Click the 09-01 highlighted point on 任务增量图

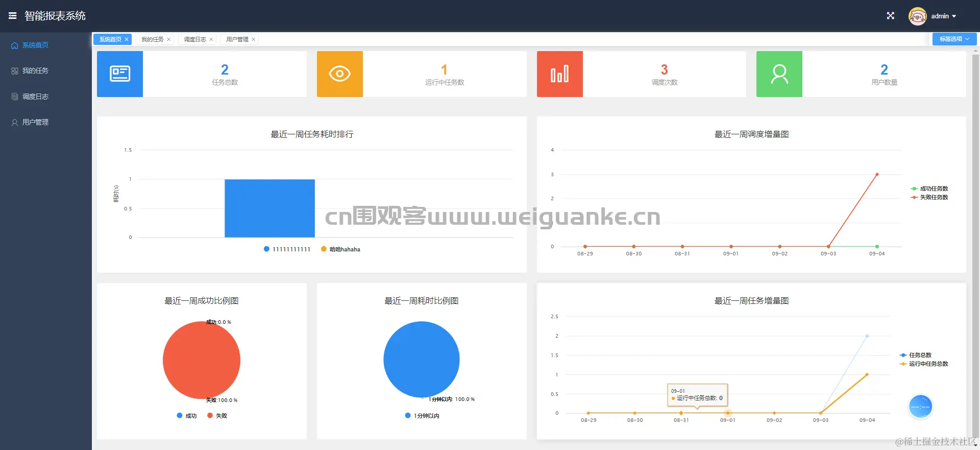point(728,413)
